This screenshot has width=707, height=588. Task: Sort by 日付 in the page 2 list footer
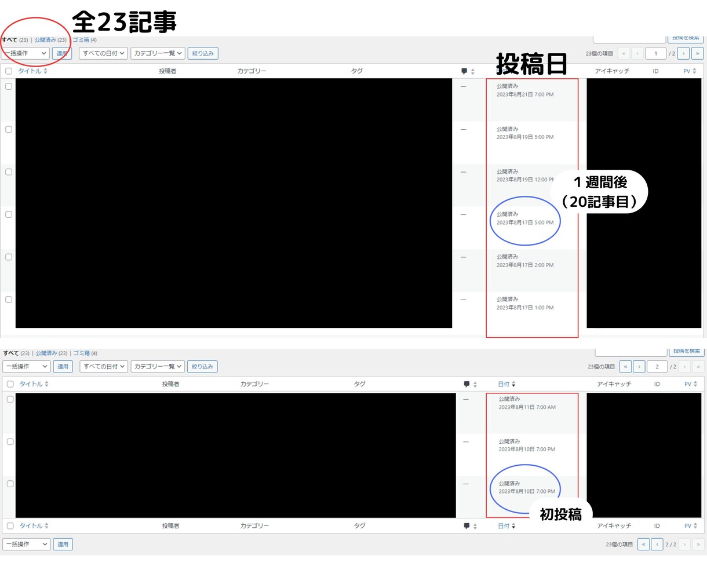point(506,526)
